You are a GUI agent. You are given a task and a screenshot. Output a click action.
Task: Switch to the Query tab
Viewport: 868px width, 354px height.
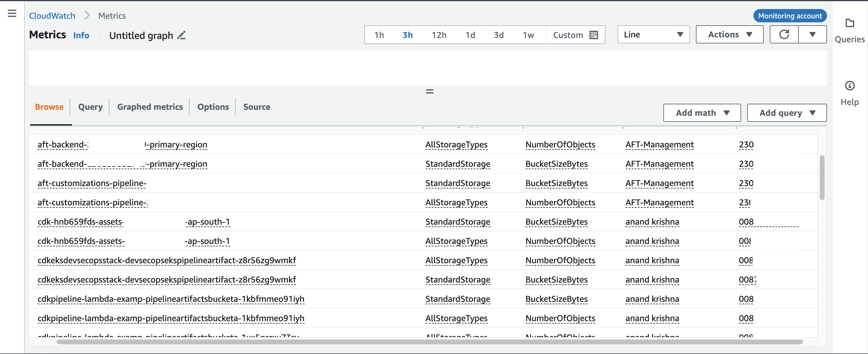[x=90, y=107]
